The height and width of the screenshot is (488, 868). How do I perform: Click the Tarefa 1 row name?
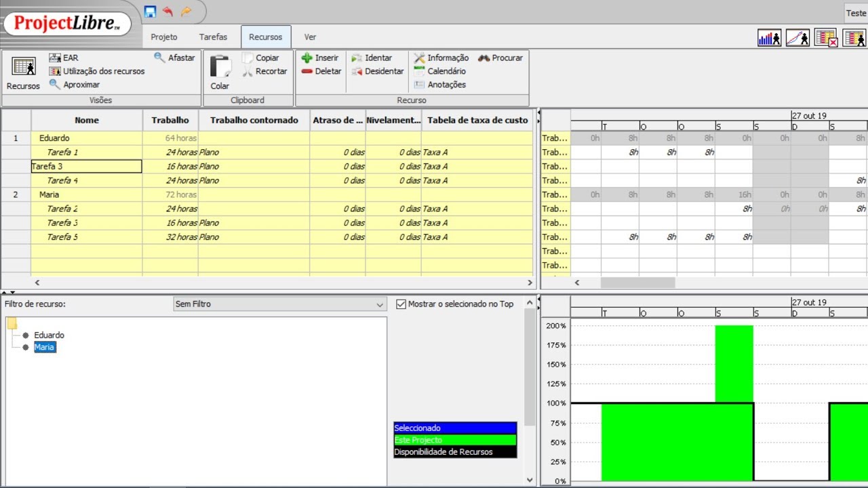tap(62, 152)
